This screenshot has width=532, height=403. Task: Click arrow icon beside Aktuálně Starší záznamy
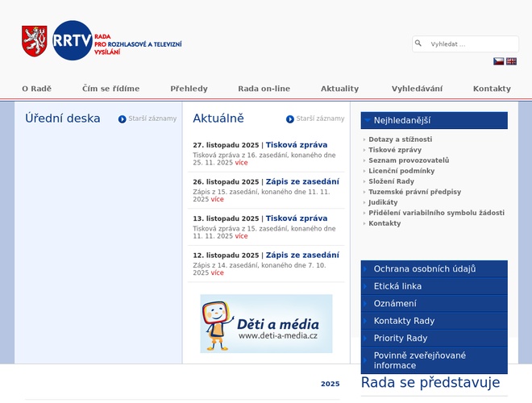coord(290,119)
